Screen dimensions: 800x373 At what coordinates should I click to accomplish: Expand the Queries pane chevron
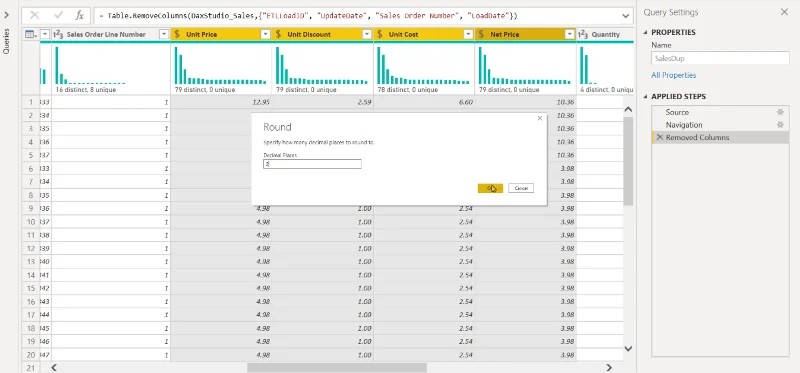[7, 15]
